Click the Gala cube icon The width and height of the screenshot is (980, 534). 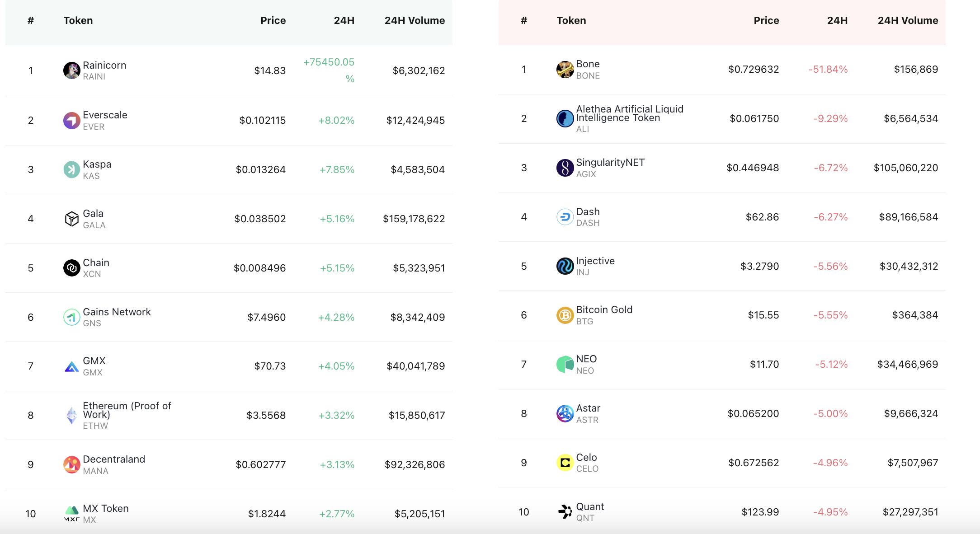coord(71,219)
